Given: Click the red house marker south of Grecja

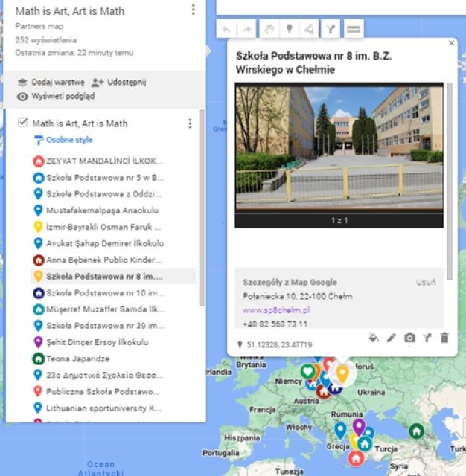Looking at the screenshot, I should (356, 458).
